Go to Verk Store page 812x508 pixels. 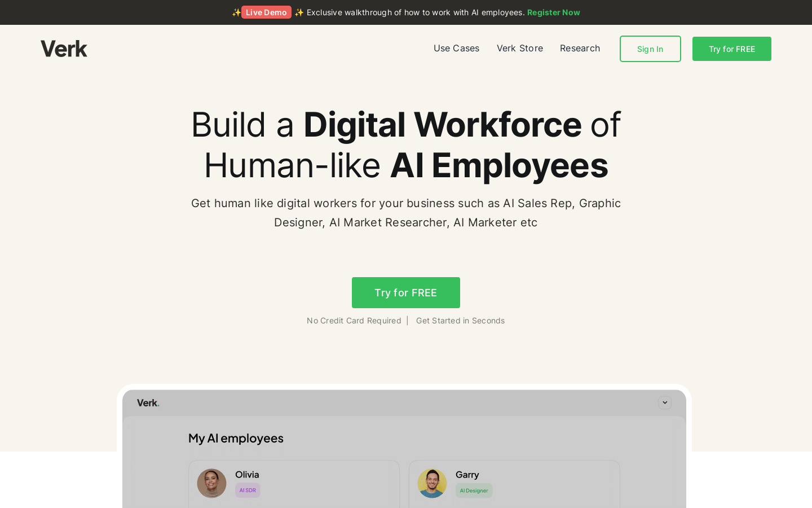520,49
